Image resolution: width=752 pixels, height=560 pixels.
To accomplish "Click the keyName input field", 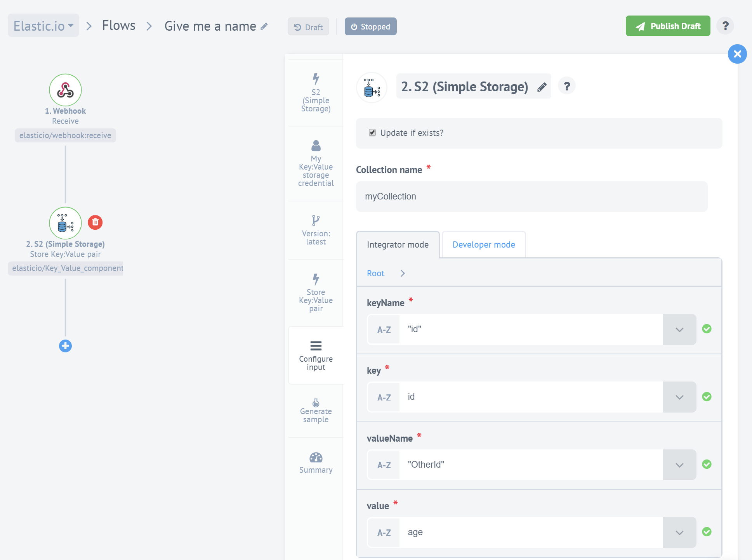I will pyautogui.click(x=531, y=329).
